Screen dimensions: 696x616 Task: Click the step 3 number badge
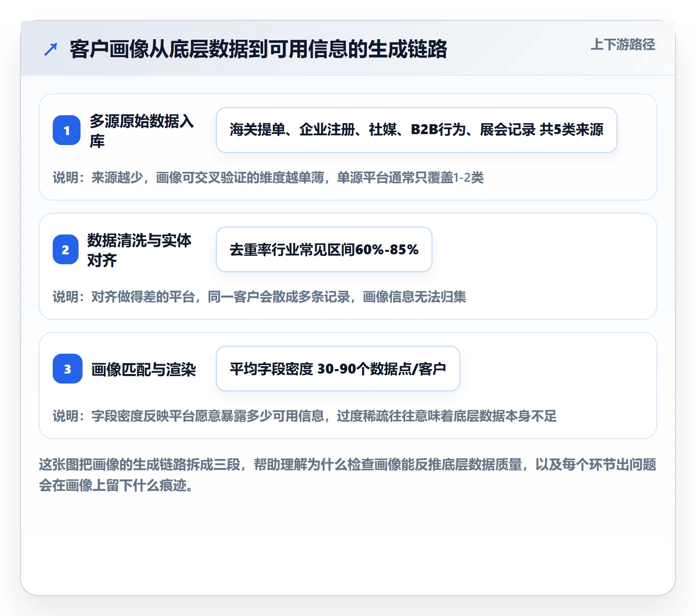(x=68, y=369)
